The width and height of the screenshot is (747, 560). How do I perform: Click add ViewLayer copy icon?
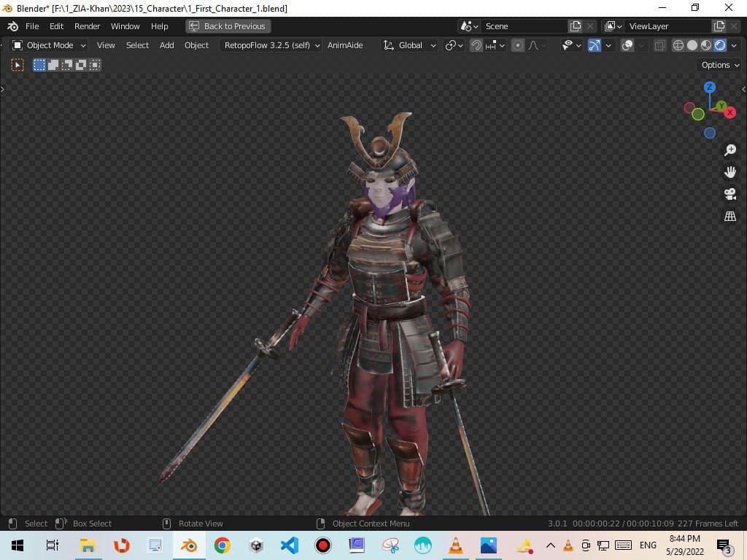(x=719, y=26)
